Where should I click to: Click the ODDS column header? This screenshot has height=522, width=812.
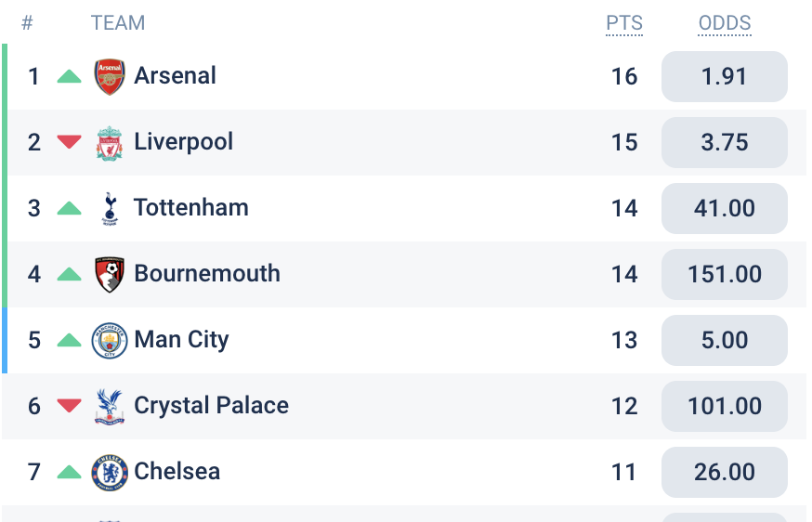(725, 23)
